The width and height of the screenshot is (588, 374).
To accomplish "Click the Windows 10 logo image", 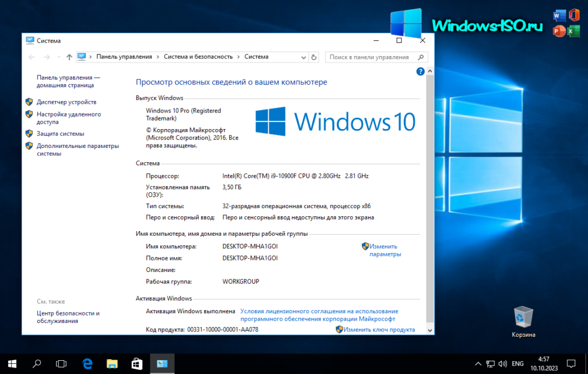I will (335, 122).
